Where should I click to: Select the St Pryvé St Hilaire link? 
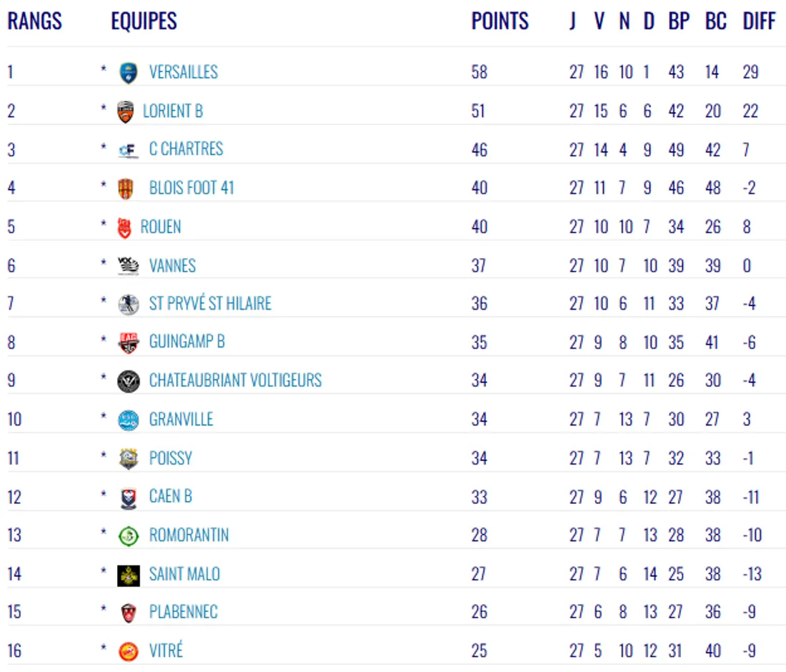point(210,304)
